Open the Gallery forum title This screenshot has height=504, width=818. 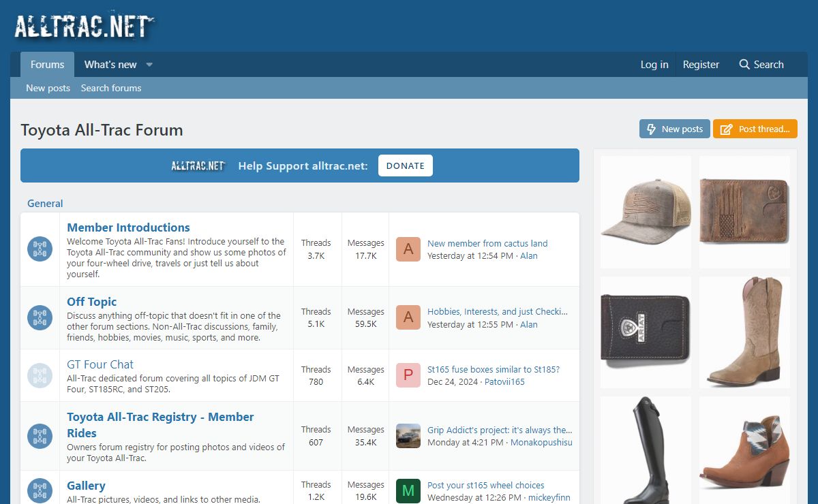click(86, 486)
